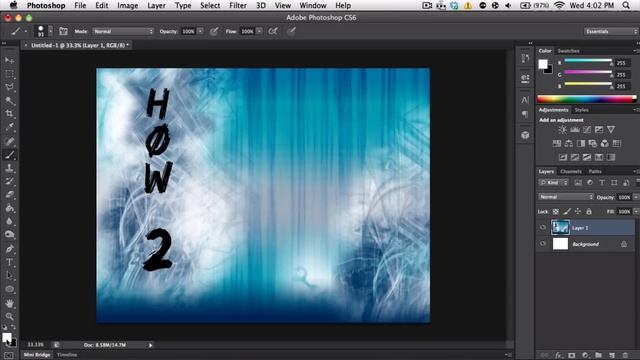Screen dimensions: 640x360
Task: Select the Healing Brush tool
Action: [x=9, y=141]
